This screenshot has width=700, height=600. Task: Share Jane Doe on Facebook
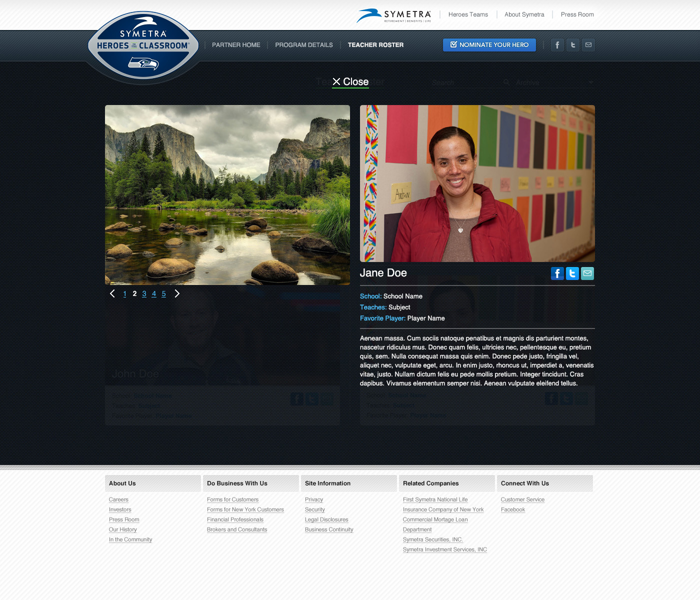tap(557, 273)
